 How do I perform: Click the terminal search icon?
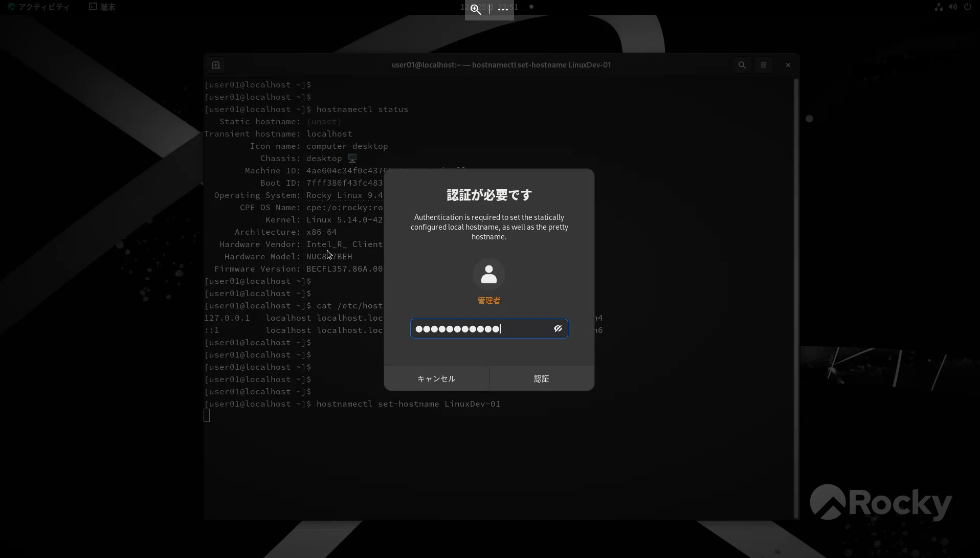(742, 65)
